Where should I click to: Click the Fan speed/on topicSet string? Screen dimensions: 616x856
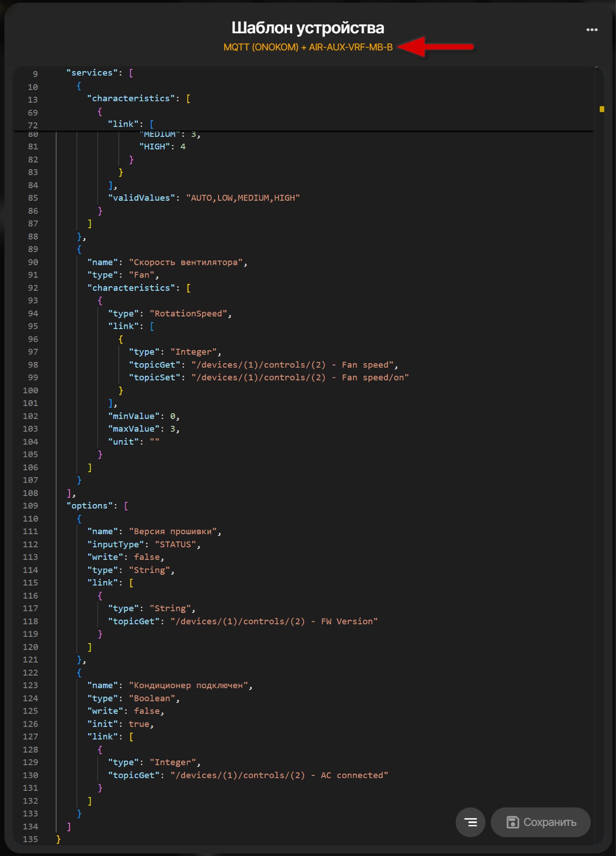300,377
